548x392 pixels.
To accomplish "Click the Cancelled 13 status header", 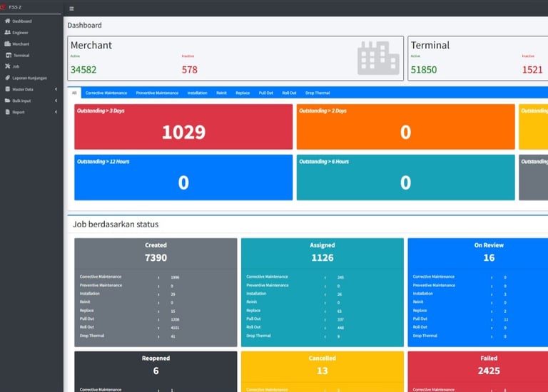I will 323,366.
